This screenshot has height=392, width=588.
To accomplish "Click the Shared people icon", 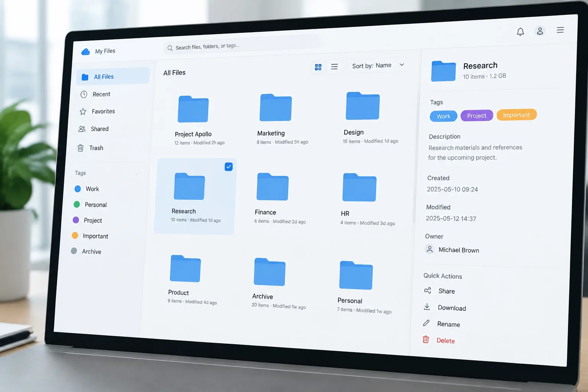I will [82, 129].
